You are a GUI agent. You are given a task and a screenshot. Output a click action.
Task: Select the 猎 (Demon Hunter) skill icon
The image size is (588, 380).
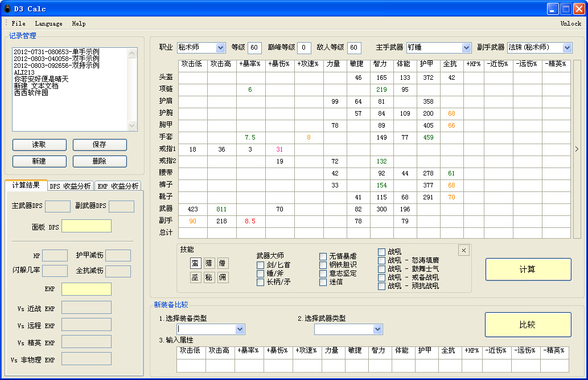click(x=209, y=263)
